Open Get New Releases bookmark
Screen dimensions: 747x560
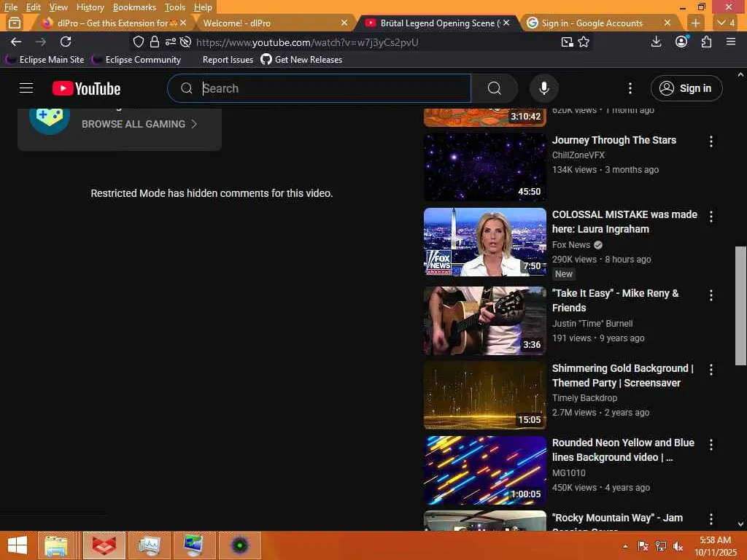(x=301, y=60)
